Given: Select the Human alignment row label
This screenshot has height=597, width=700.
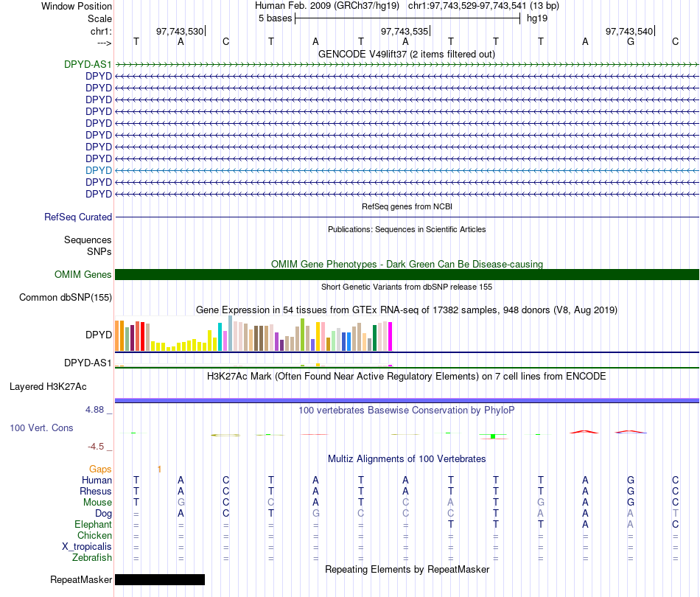Looking at the screenshot, I should click(x=97, y=480).
